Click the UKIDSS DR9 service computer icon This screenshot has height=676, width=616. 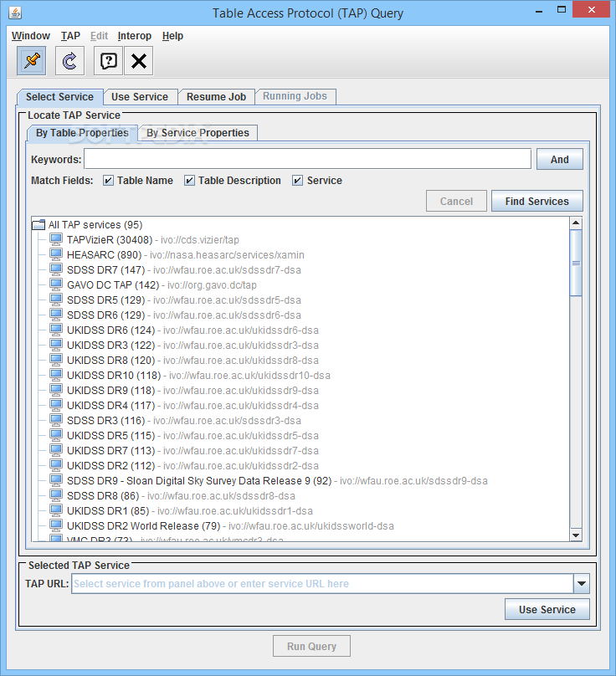[x=56, y=390]
